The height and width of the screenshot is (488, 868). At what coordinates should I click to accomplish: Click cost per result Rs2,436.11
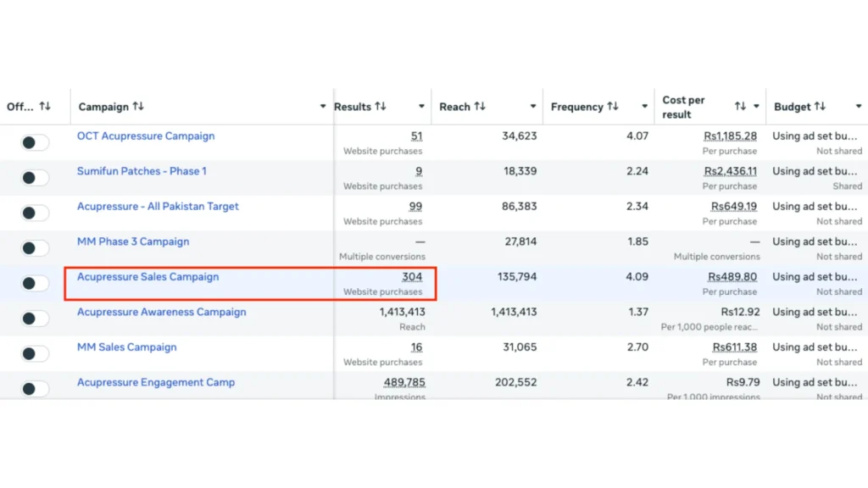click(730, 171)
